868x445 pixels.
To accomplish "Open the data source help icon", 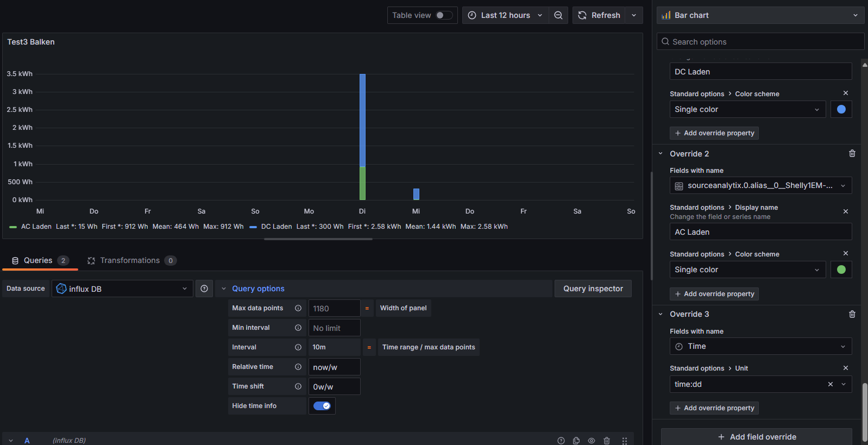I will [x=204, y=289].
